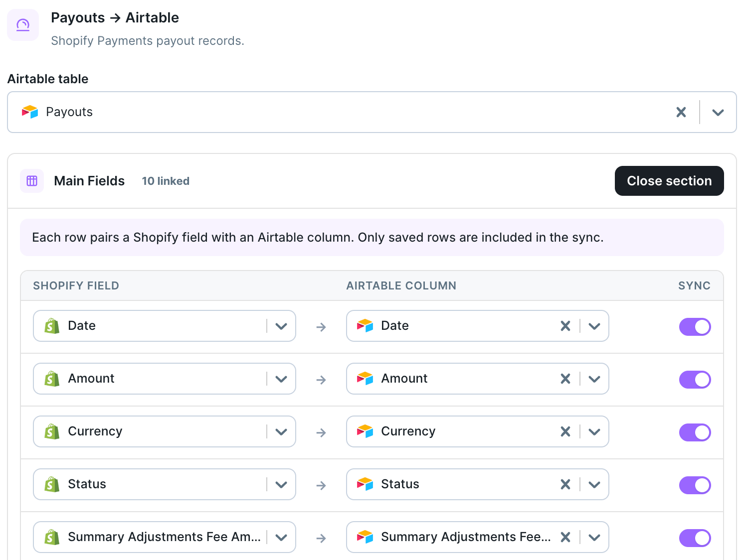Open the Airtable table dropdown chevron

click(x=718, y=112)
